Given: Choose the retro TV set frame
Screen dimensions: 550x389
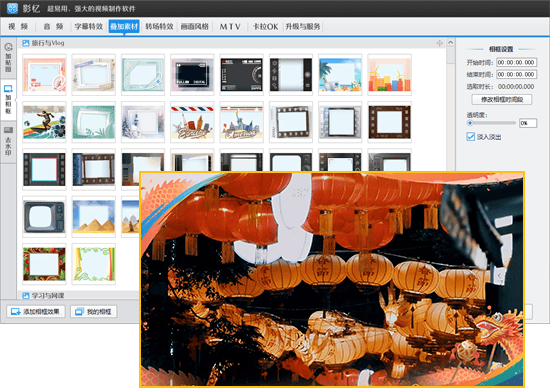Looking at the screenshot, I should pyautogui.click(x=44, y=217).
